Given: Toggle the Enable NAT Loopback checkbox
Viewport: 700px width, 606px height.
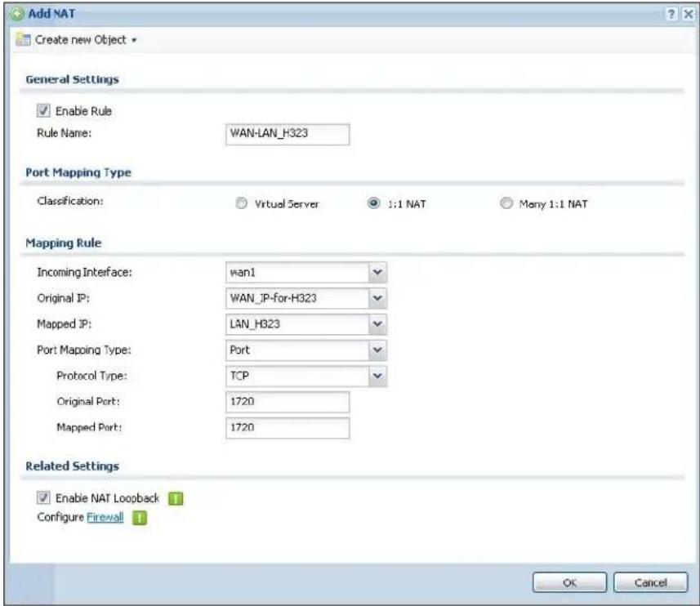Looking at the screenshot, I should click(x=43, y=497).
